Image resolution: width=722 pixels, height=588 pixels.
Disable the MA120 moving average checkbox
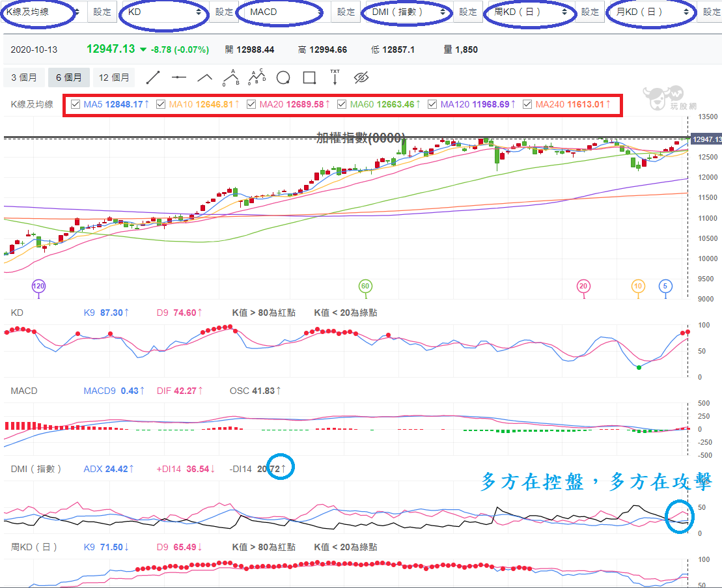[x=432, y=105]
